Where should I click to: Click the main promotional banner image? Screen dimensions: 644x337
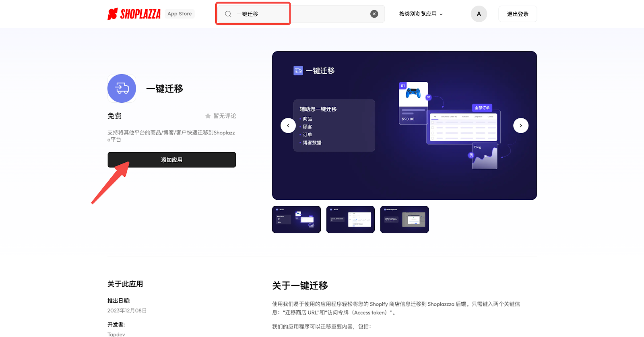(x=405, y=126)
